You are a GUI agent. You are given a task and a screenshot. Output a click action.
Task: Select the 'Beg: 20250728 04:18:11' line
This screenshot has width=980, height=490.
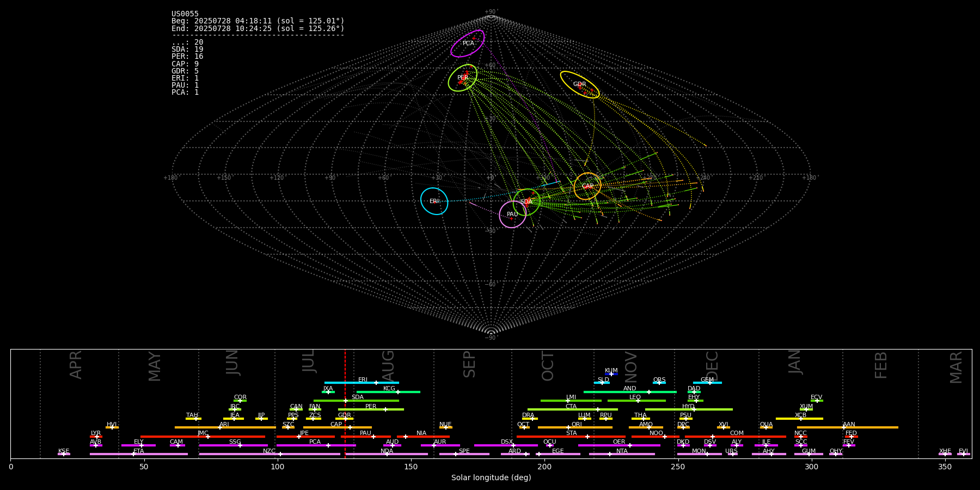coord(258,21)
